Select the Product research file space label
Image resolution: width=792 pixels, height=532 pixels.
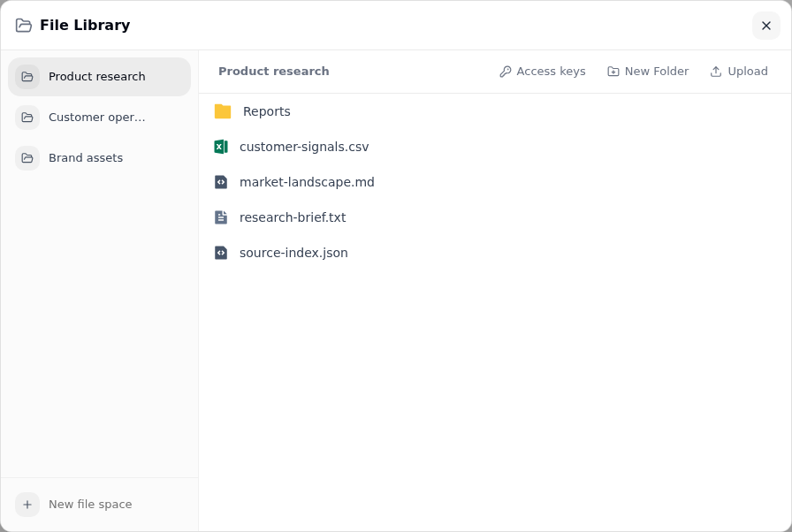(97, 77)
